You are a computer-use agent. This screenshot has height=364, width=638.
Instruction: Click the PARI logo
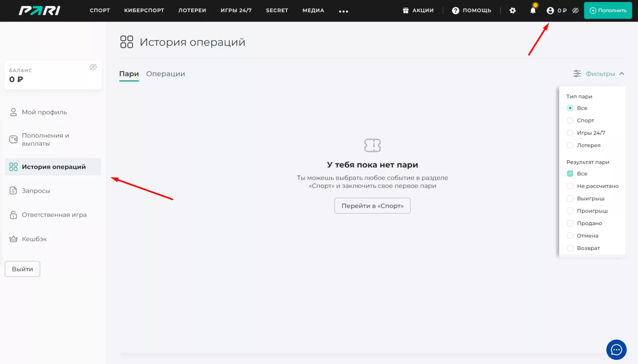pos(40,11)
